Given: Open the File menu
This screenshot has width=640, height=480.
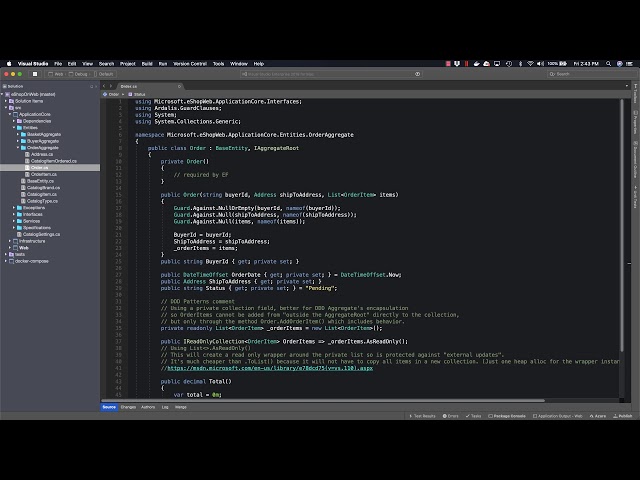Looking at the screenshot, I should [x=58, y=64].
